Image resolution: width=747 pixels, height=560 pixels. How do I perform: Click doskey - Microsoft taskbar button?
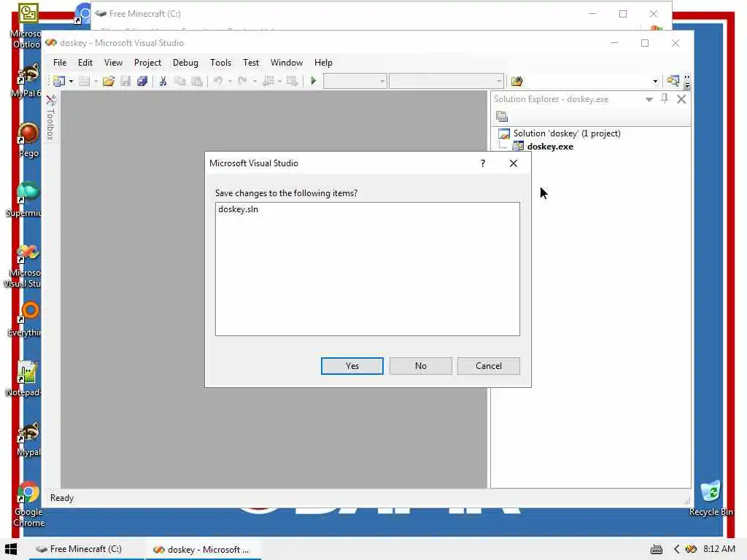point(204,549)
